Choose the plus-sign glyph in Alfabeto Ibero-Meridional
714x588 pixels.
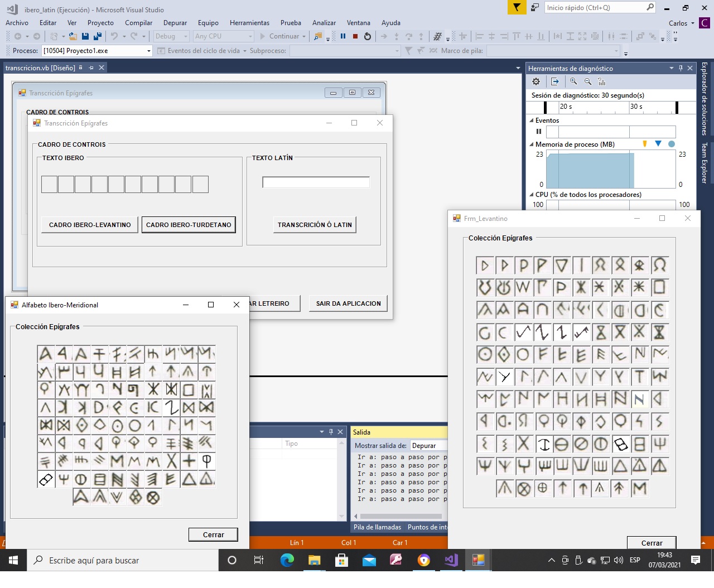pos(189,461)
